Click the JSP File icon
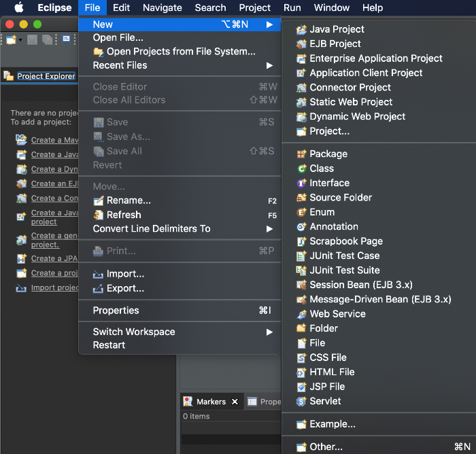The image size is (476, 454). (301, 387)
